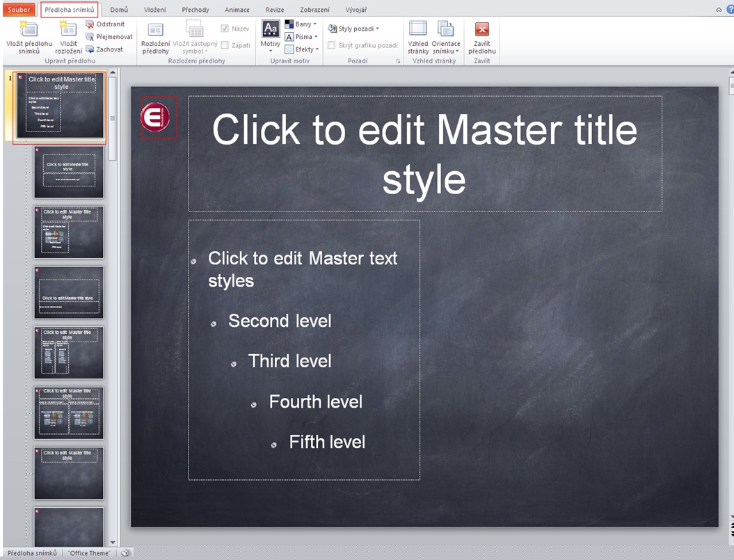The width and height of the screenshot is (734, 560).
Task: Switch to the Vývojář tab
Action: coord(356,9)
